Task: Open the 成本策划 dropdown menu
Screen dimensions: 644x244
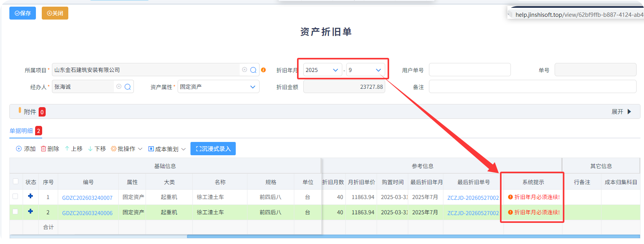Action: (x=167, y=149)
